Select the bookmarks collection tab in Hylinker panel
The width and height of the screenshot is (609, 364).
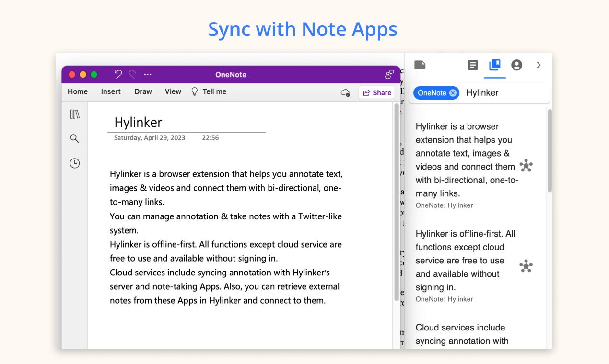pyautogui.click(x=494, y=65)
